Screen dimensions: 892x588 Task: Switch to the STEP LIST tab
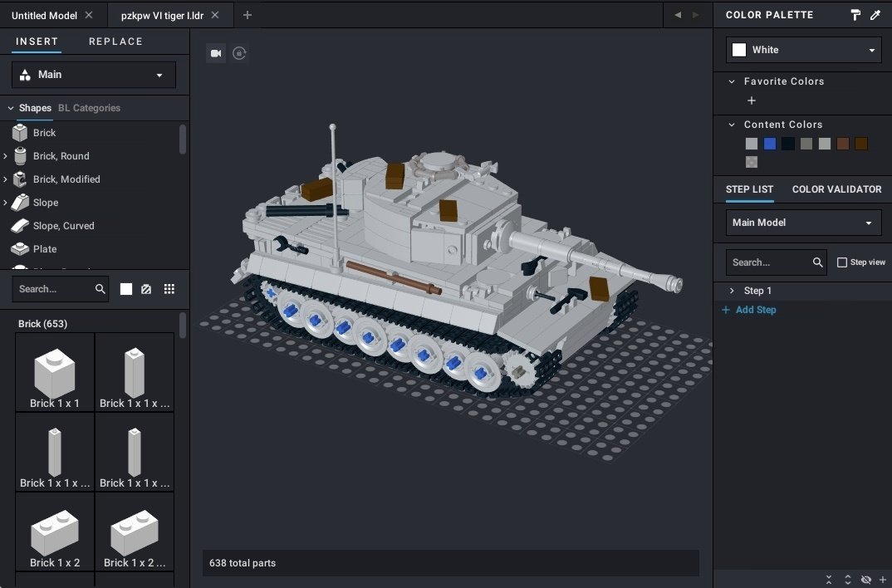click(749, 189)
